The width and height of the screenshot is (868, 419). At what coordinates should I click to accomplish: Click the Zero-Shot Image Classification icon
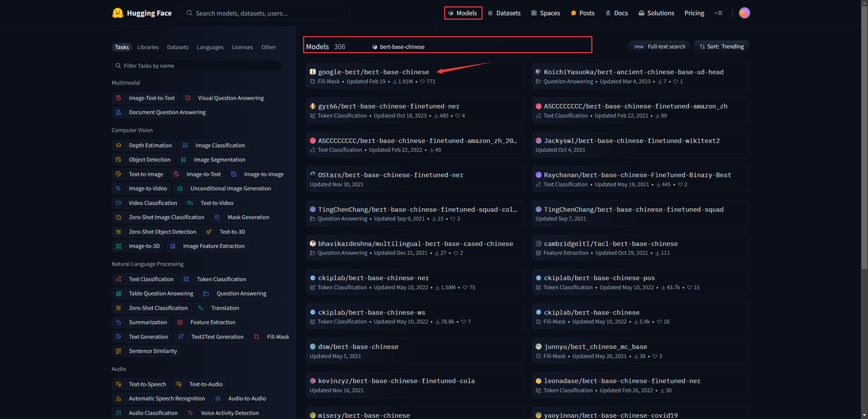pos(118,217)
